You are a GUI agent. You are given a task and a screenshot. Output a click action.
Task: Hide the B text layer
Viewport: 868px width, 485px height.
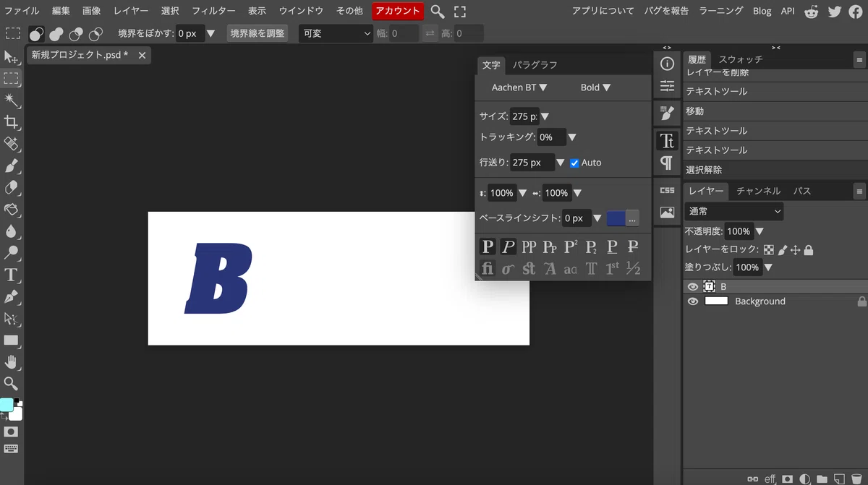click(693, 287)
